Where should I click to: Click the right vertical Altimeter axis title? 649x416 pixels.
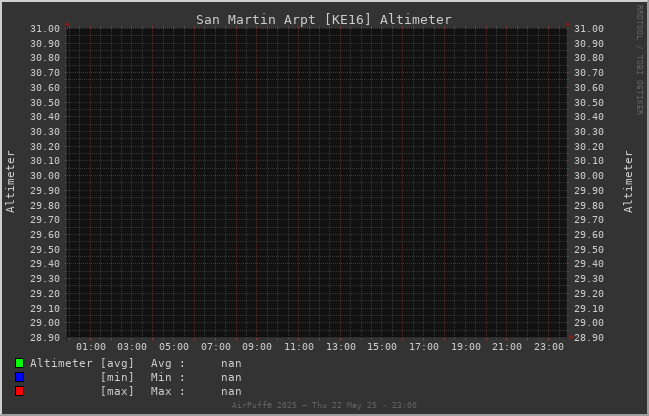[628, 181]
